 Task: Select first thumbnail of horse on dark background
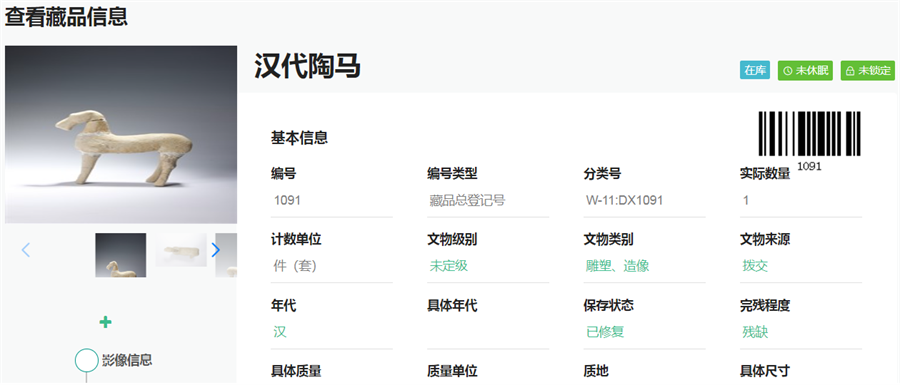[x=121, y=255]
